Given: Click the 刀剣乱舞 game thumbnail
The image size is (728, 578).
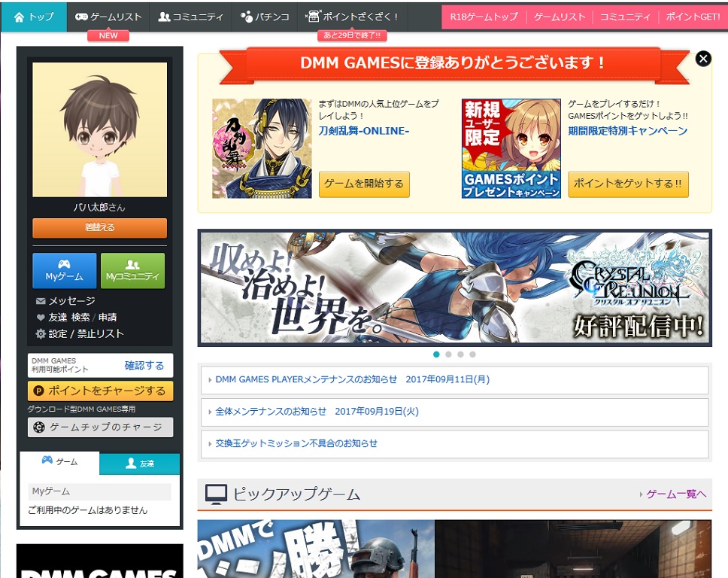Looking at the screenshot, I should coord(262,149).
